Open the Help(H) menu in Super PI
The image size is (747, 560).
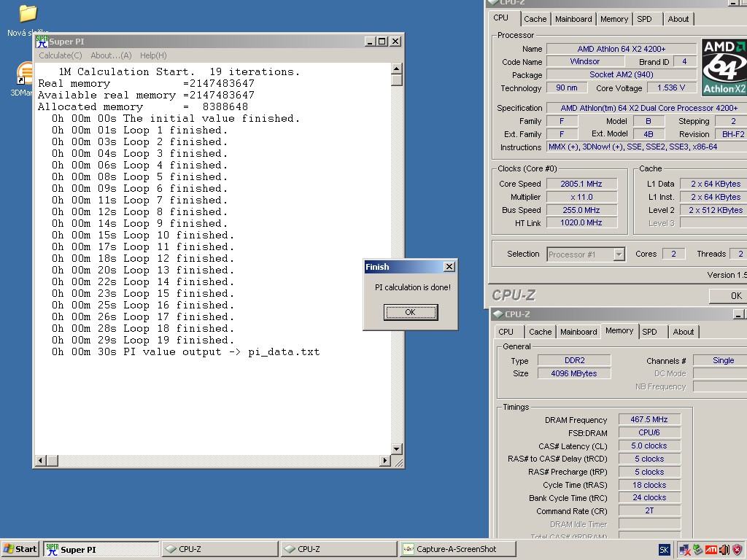(153, 55)
